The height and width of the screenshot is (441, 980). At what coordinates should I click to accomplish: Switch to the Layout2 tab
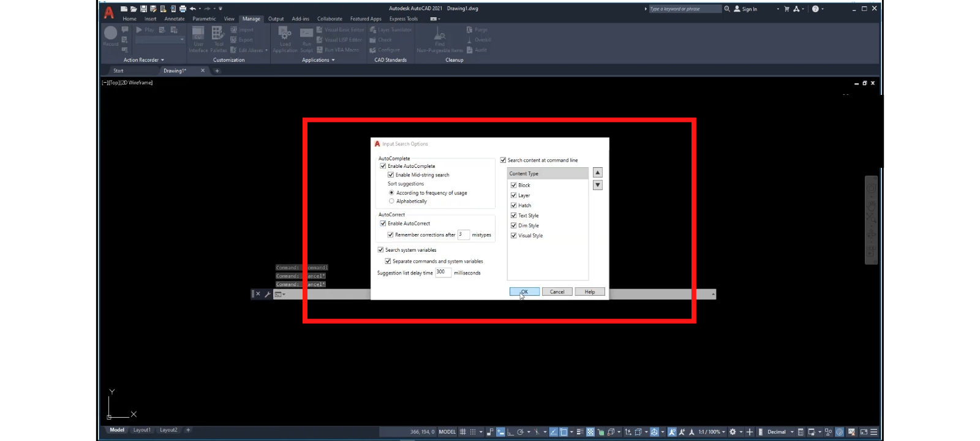(x=168, y=430)
